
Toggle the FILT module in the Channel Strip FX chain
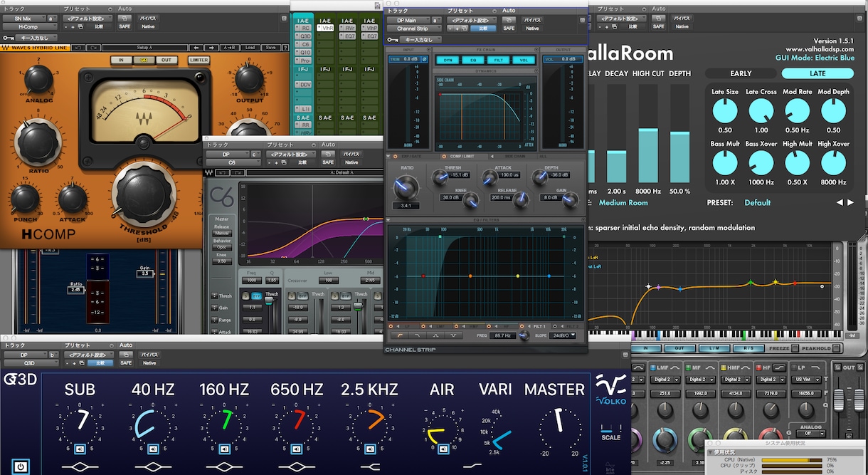click(x=499, y=60)
